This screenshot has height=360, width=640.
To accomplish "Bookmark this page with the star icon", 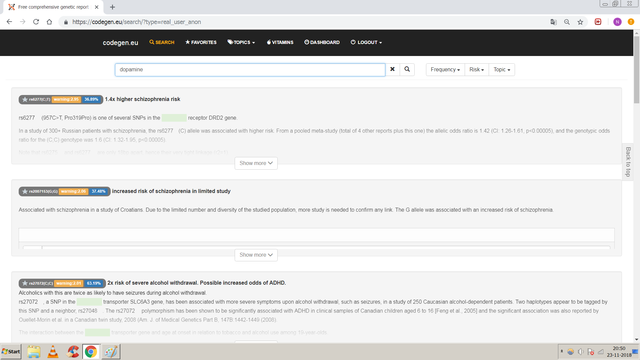I will click(580, 22).
